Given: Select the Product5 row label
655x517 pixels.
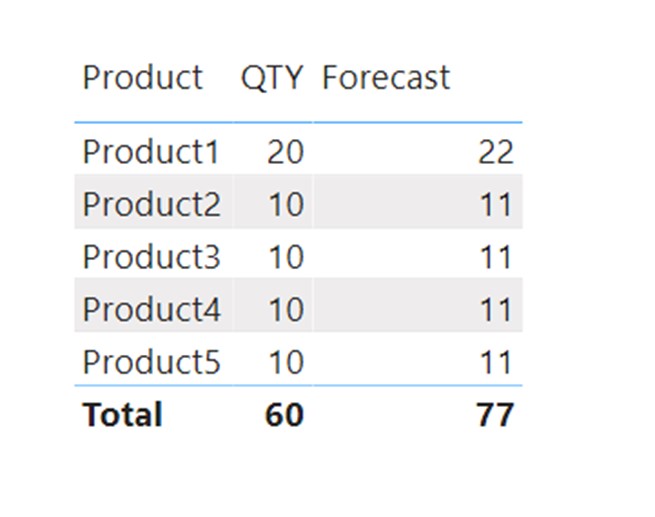Looking at the screenshot, I should pyautogui.click(x=151, y=362).
